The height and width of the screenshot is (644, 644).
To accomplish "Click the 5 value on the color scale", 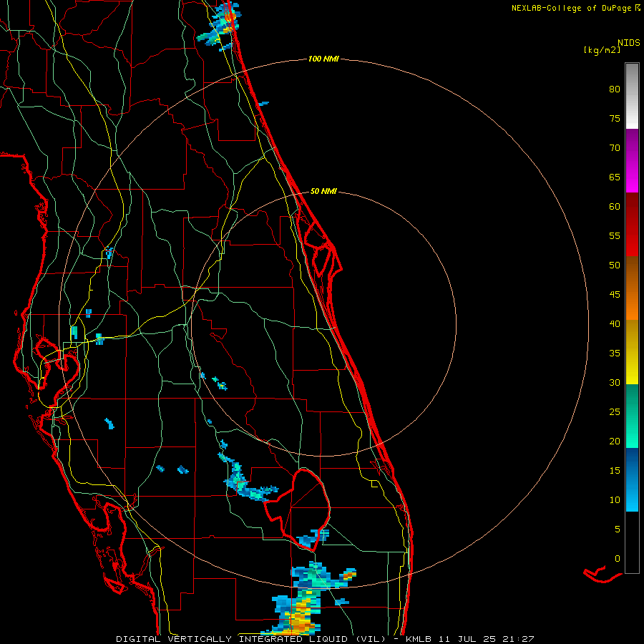I will click(618, 529).
